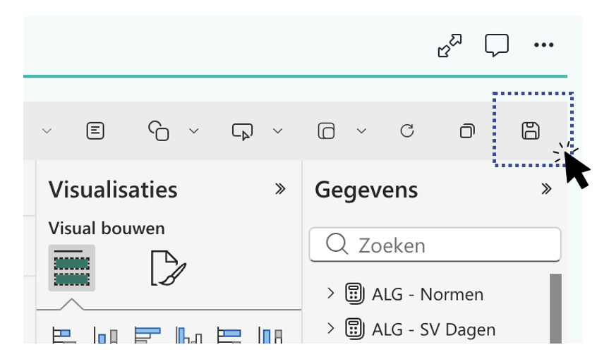Select the stacked bar chart visual
This screenshot has height=364, width=597.
(x=64, y=336)
